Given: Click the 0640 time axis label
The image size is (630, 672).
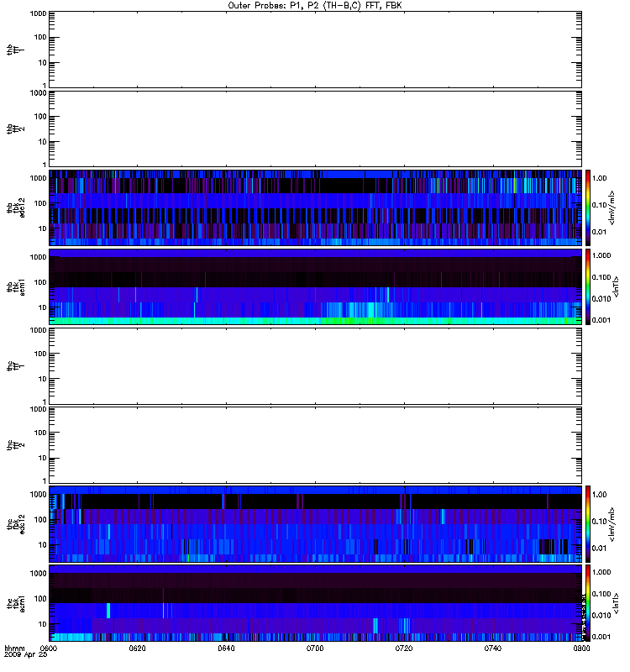Looking at the screenshot, I should [226, 648].
